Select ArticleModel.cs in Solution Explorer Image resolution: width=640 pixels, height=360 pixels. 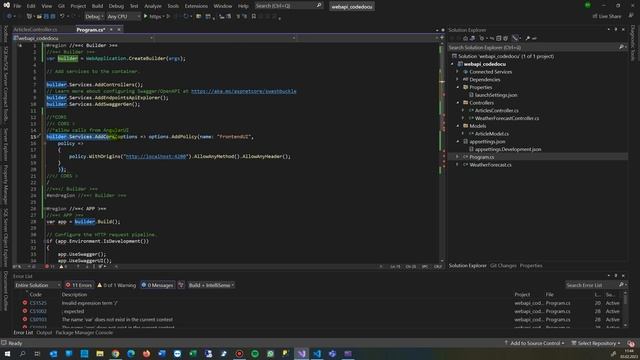tap(491, 133)
